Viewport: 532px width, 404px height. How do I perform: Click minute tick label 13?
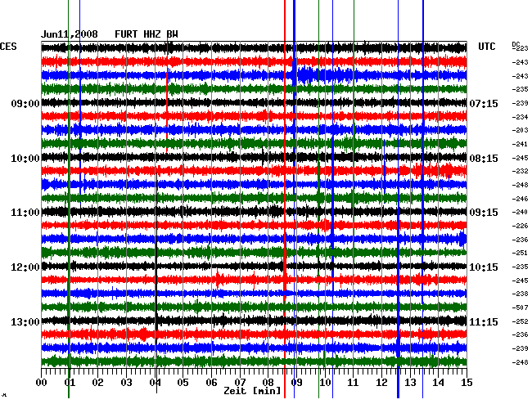[410, 383]
